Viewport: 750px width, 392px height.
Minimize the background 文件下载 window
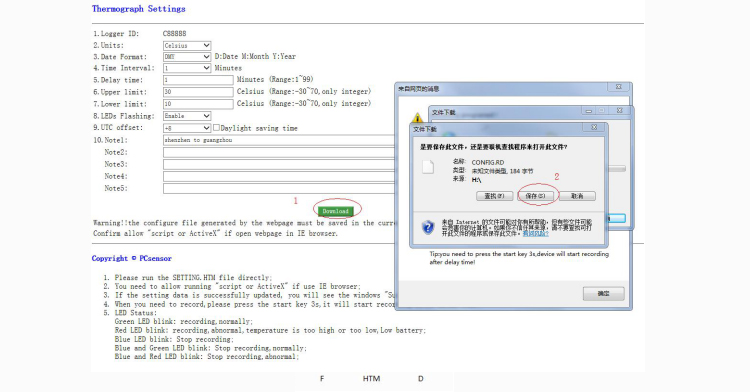click(x=589, y=111)
